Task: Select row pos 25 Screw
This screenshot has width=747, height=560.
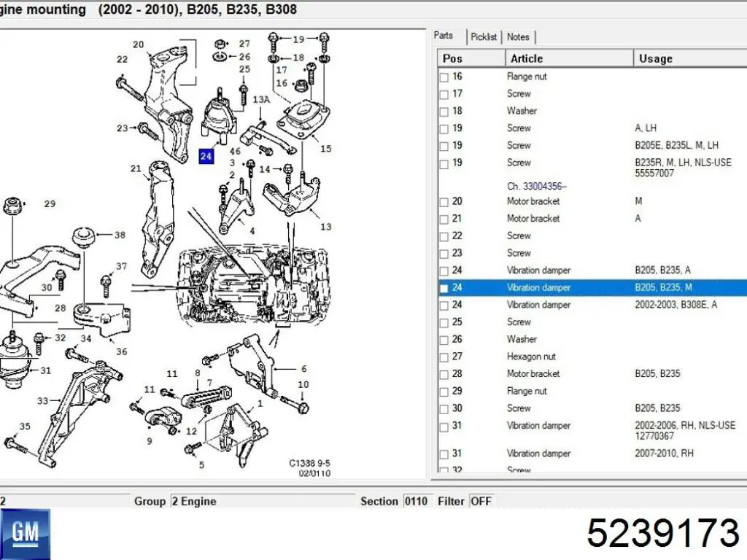Action: 592,322
